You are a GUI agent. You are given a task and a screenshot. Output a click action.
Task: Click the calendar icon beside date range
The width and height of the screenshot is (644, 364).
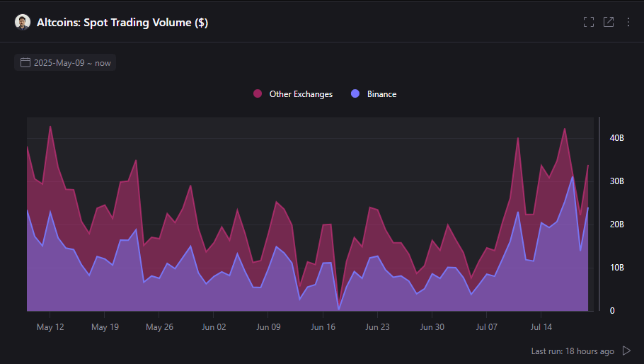pyautogui.click(x=25, y=63)
